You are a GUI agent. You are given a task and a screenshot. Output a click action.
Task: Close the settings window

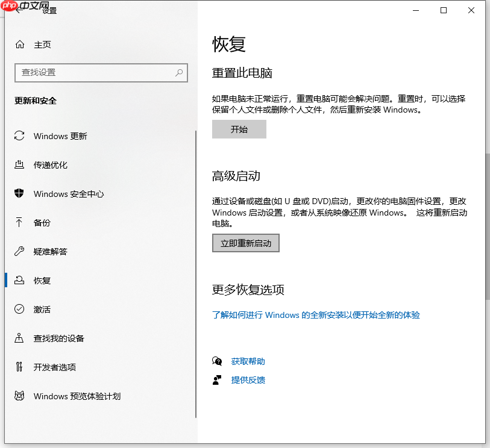click(x=471, y=11)
